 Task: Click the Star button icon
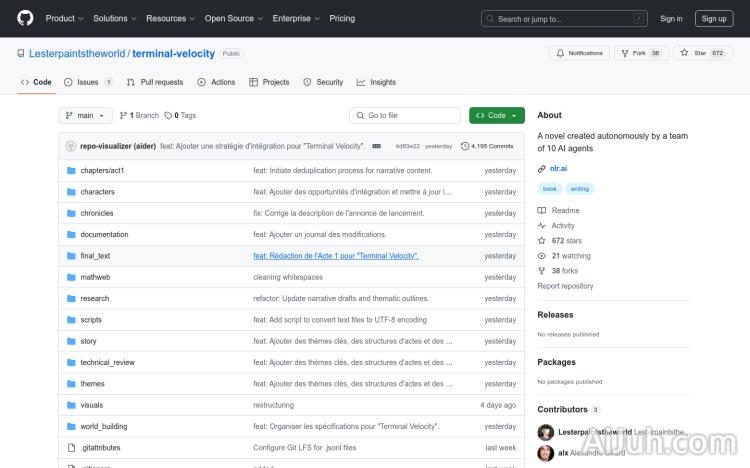coord(685,53)
